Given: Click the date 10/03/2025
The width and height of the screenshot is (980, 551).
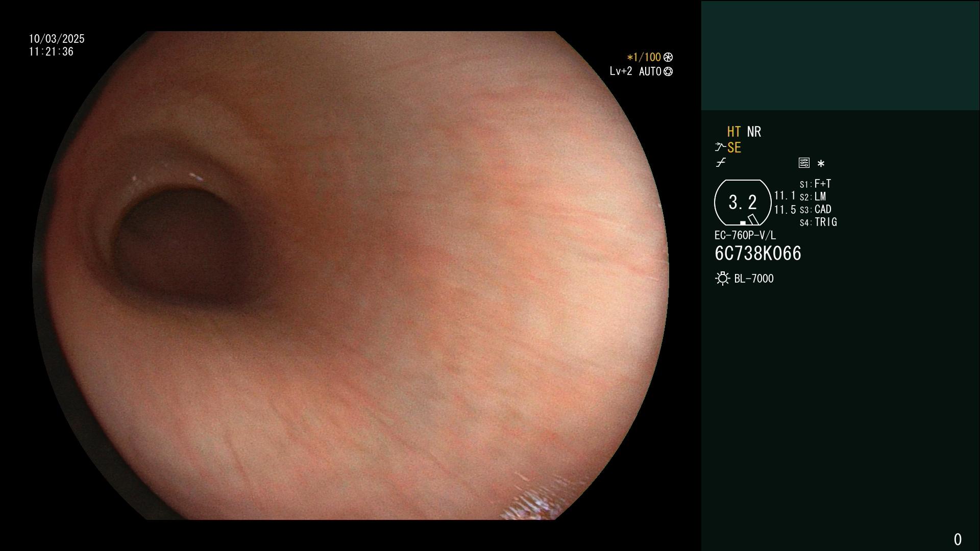Looking at the screenshot, I should [57, 39].
